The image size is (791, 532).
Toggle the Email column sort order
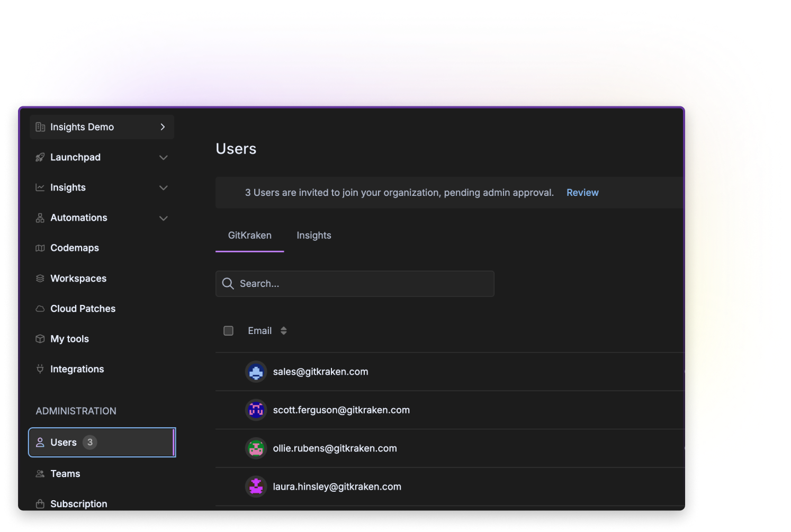click(283, 330)
